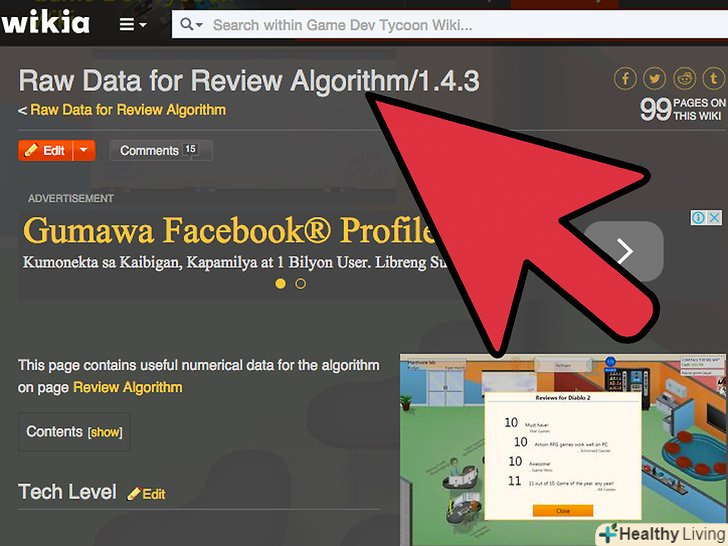
Task: Open the Review Algorithm link
Action: coord(128,387)
